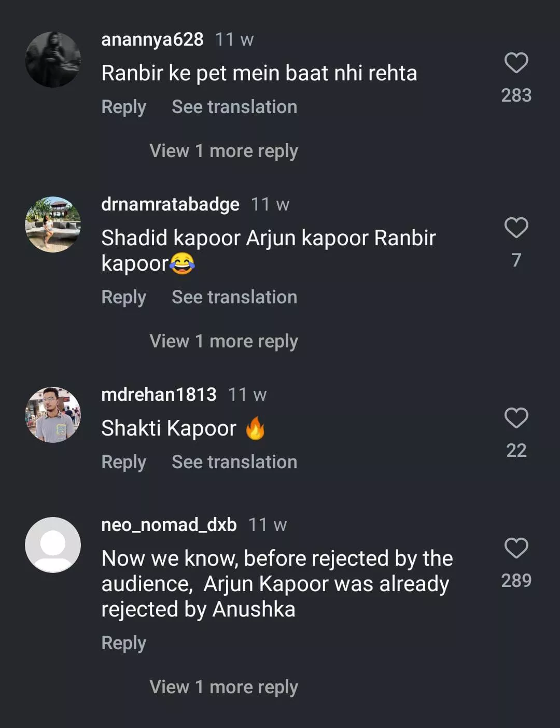Tap the heart on mdrehan1813's comment
Screen dimensions: 560x728
click(x=516, y=418)
